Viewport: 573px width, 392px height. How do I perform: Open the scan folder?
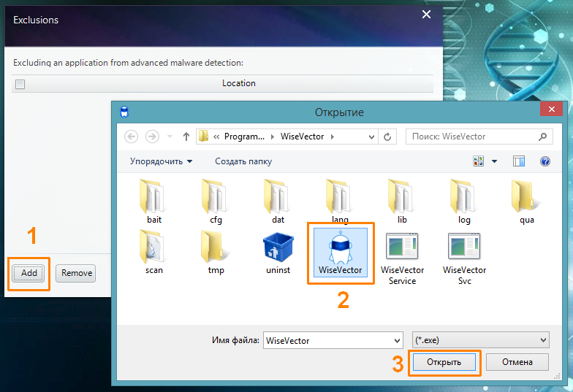point(153,252)
